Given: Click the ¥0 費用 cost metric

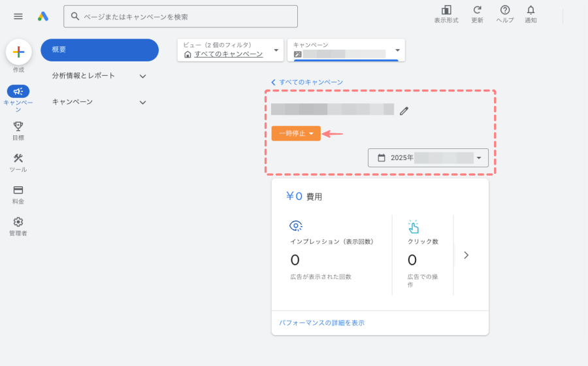Looking at the screenshot, I should click(304, 196).
